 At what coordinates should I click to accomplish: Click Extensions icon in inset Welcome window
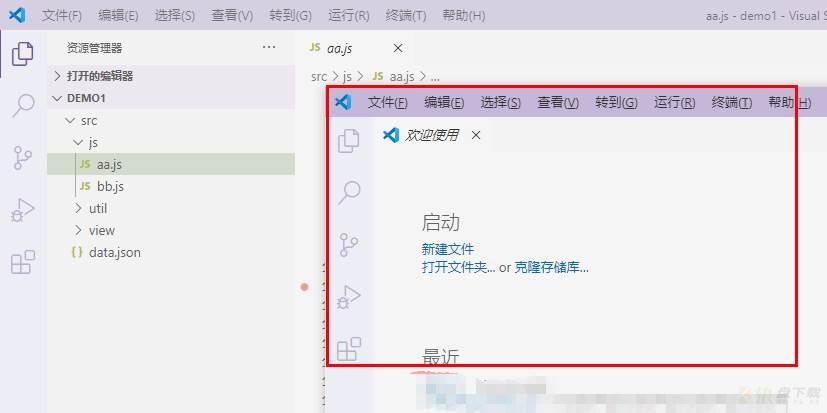tap(349, 349)
